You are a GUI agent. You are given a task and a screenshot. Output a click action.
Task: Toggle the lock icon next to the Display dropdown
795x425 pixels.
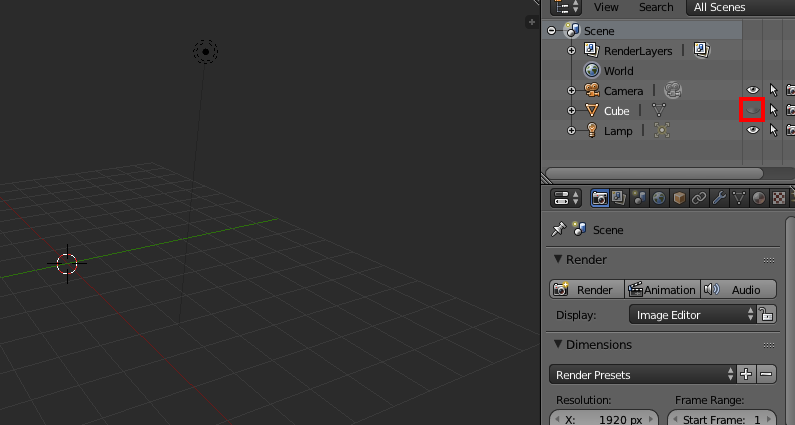766,314
